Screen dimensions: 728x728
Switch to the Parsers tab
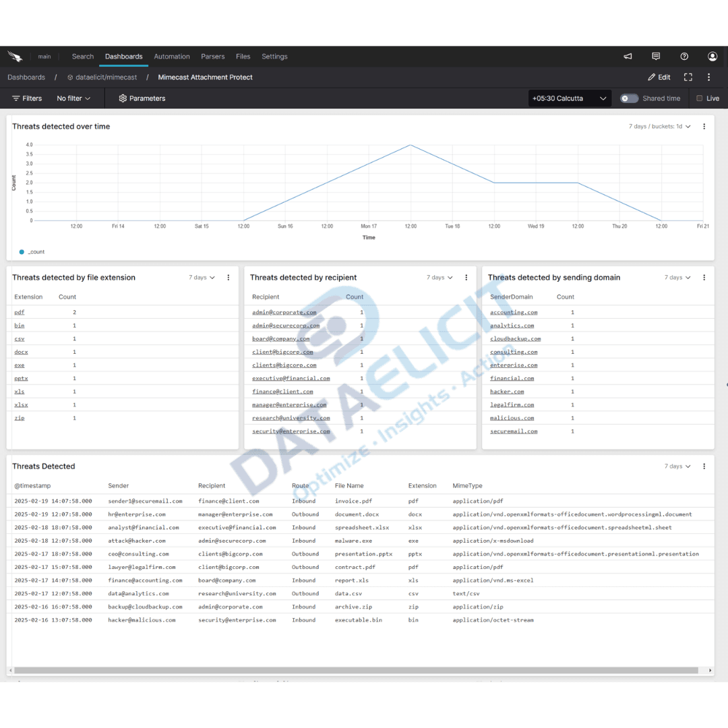[x=212, y=57]
